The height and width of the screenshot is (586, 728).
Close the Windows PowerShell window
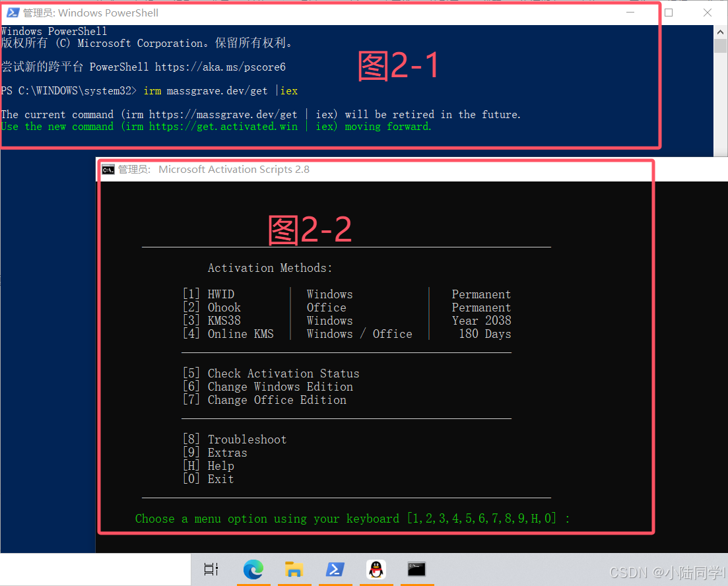tap(707, 13)
